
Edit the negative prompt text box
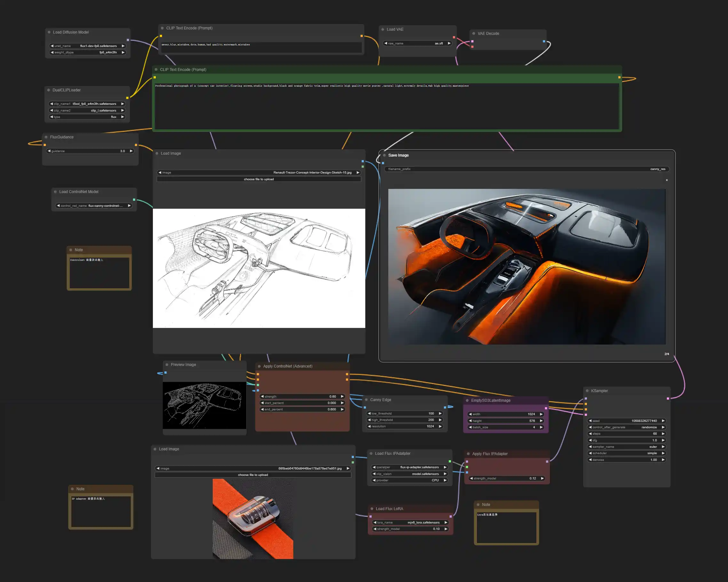coord(261,47)
